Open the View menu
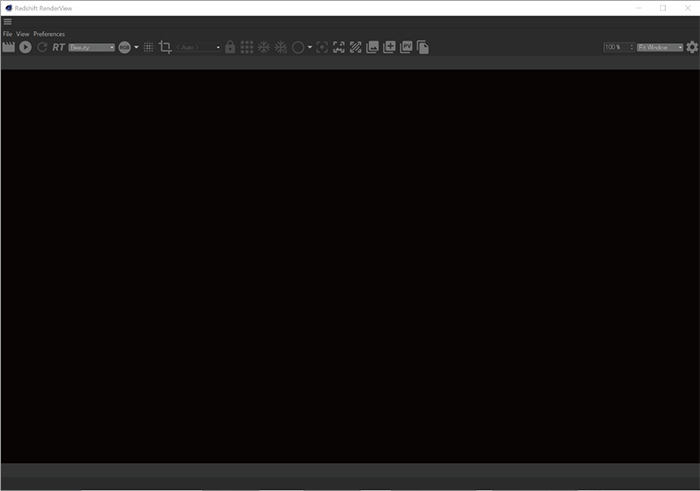The image size is (700, 491). pos(23,34)
